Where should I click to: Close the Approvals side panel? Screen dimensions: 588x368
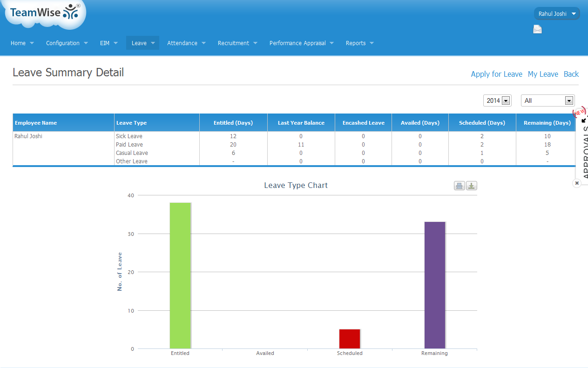click(577, 183)
